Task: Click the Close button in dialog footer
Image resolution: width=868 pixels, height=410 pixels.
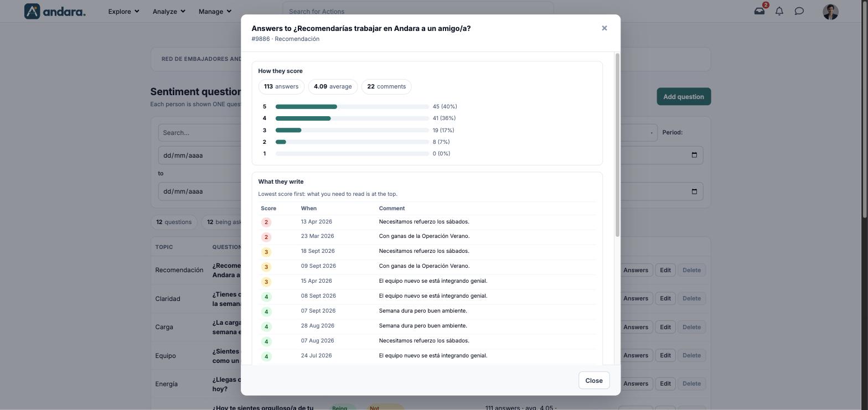Action: click(x=594, y=381)
